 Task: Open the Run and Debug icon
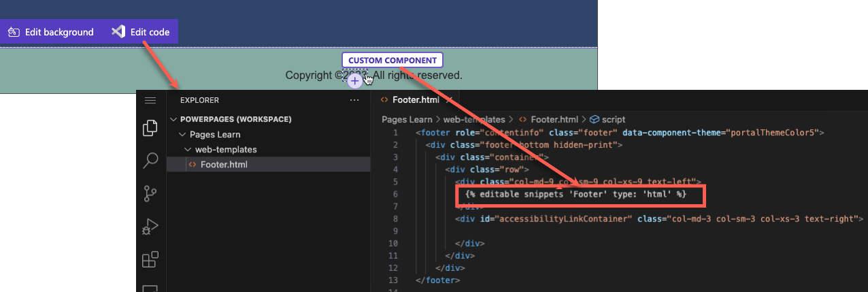150,227
